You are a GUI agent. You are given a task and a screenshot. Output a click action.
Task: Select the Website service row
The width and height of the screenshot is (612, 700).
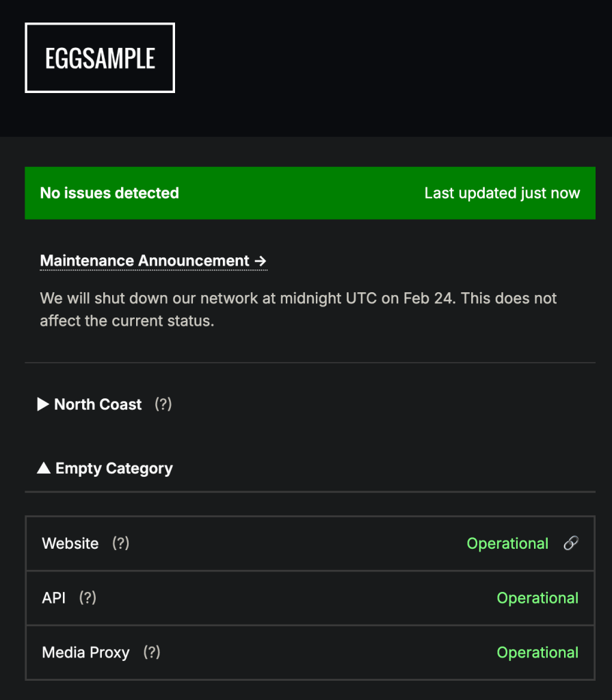pos(274,543)
